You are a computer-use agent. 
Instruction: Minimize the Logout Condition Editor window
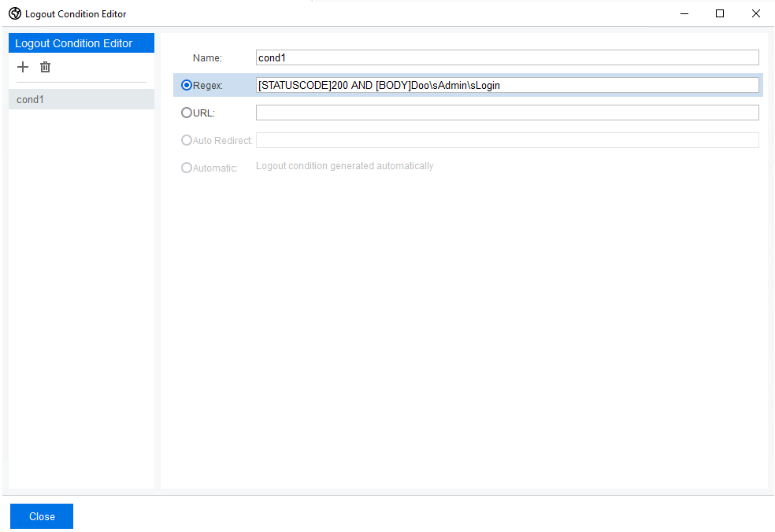684,13
